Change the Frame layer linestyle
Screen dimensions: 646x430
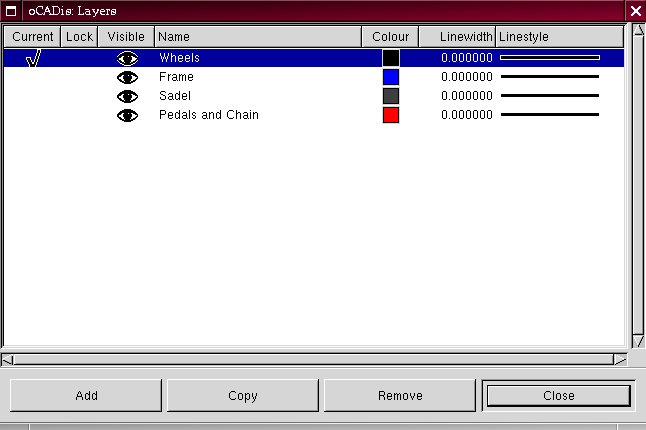click(x=549, y=77)
